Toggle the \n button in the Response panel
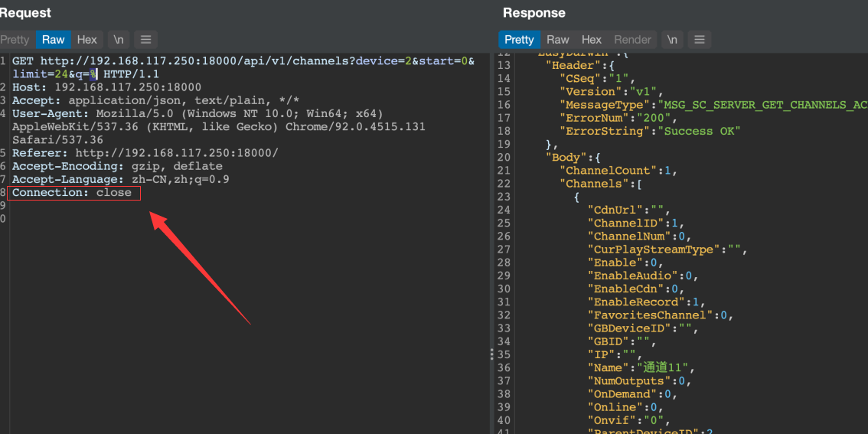This screenshot has width=868, height=434. point(672,40)
